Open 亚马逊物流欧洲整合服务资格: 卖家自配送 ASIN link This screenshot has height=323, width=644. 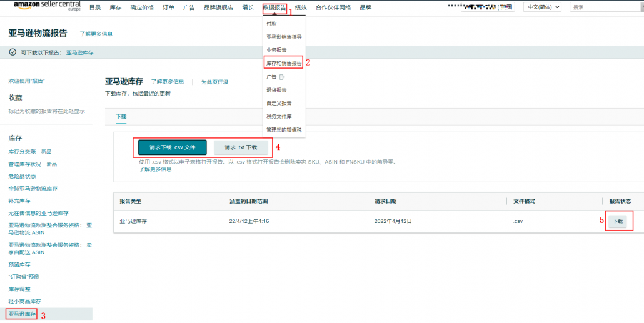point(50,249)
